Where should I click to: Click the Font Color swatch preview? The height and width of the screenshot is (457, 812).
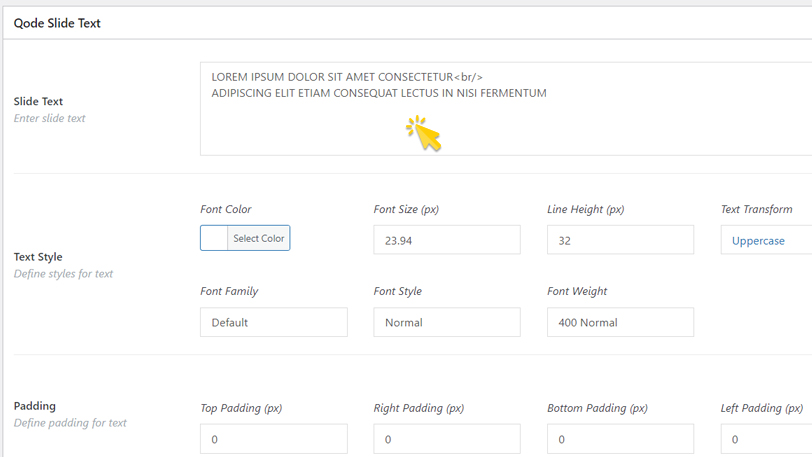tap(214, 238)
